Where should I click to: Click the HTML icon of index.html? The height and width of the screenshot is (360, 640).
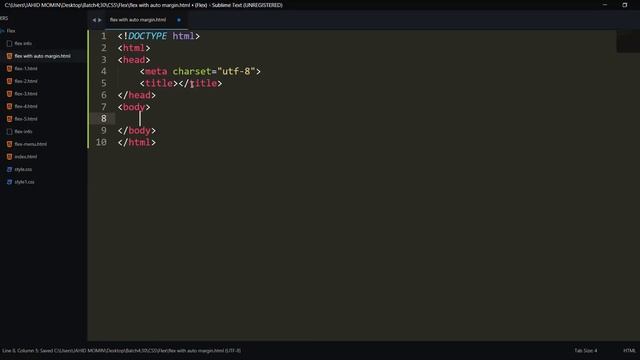[9, 156]
